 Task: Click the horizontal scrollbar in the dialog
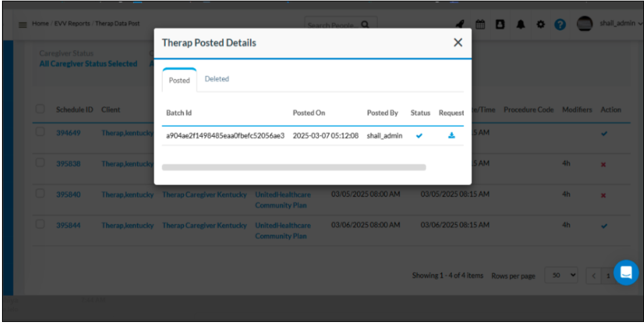pos(294,167)
